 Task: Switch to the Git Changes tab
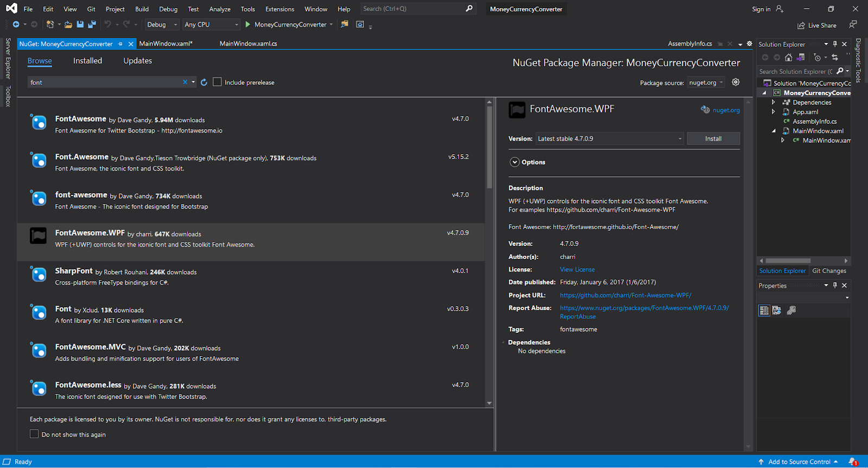pos(829,271)
